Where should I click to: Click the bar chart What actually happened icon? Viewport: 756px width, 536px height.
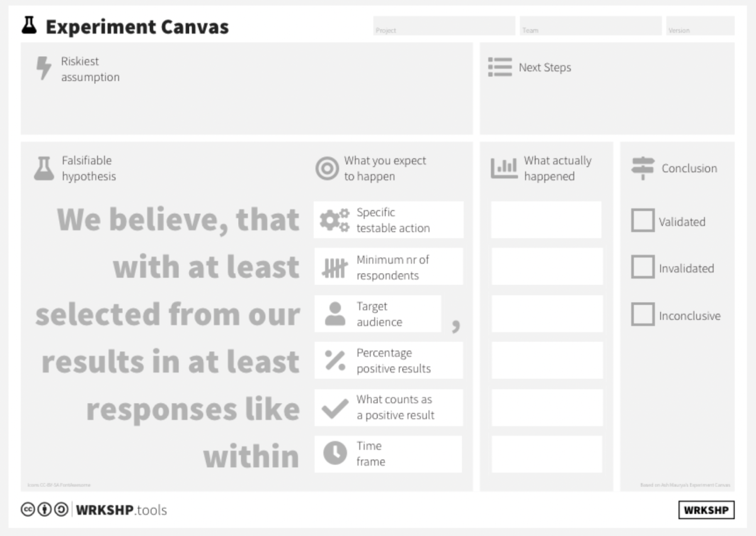pos(504,168)
